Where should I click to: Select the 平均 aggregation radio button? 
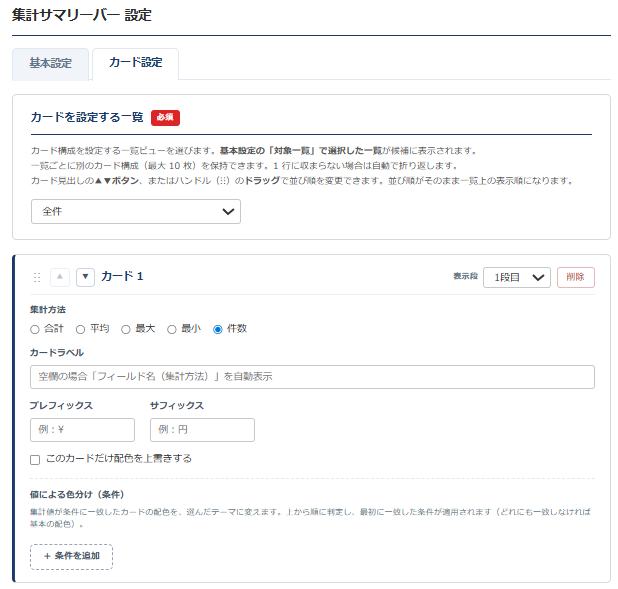(x=80, y=330)
